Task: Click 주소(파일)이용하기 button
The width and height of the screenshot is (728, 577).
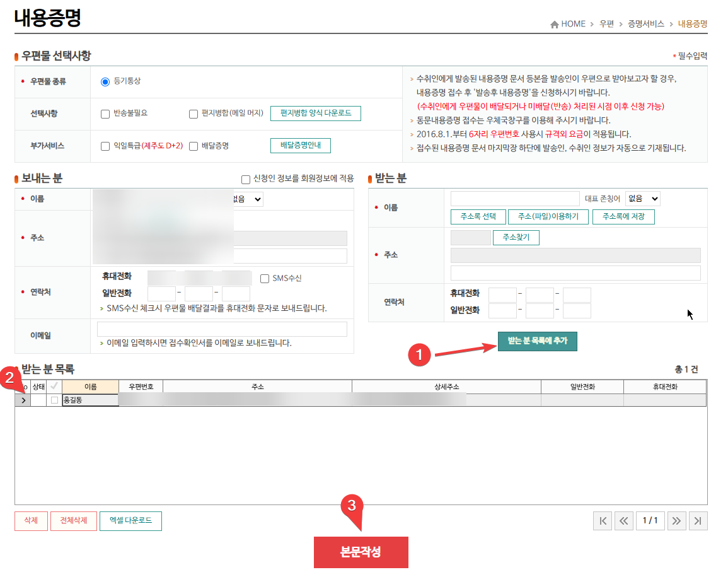Action: tap(548, 216)
